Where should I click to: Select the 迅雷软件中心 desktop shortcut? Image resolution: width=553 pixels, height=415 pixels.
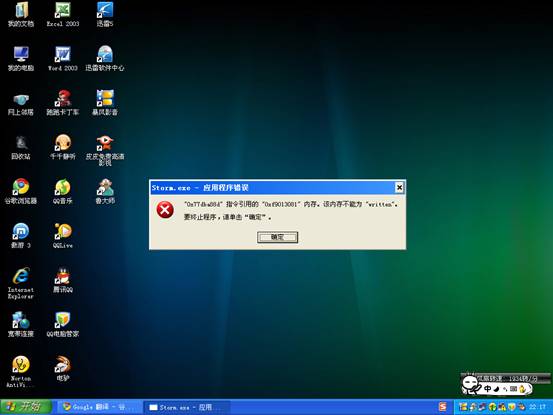(x=105, y=59)
